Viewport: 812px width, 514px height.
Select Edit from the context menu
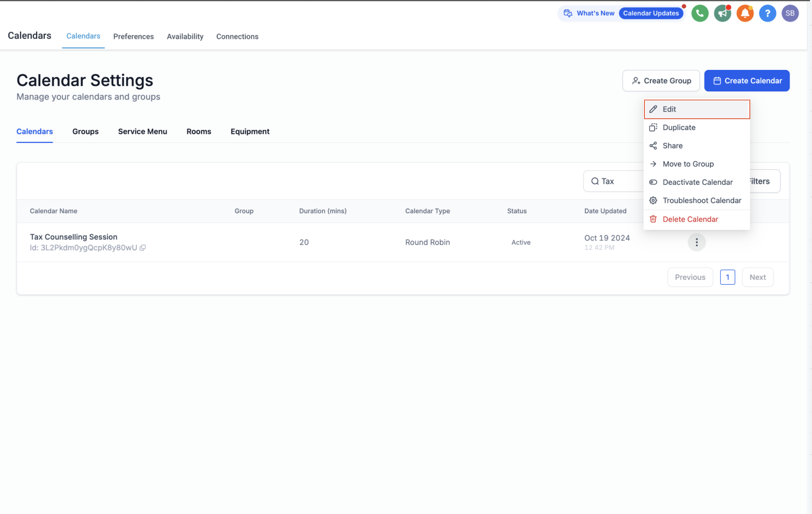click(x=697, y=109)
